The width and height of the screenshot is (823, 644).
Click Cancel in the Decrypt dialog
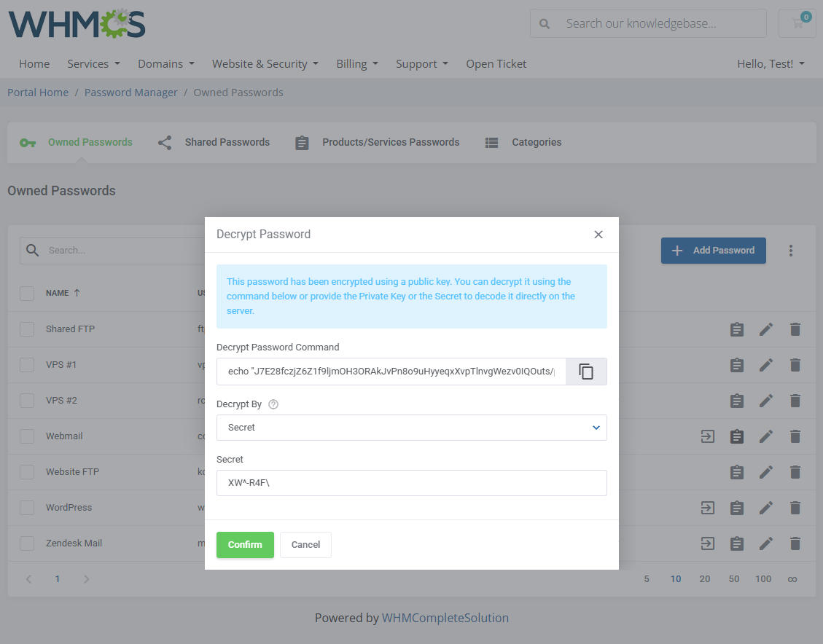coord(305,545)
